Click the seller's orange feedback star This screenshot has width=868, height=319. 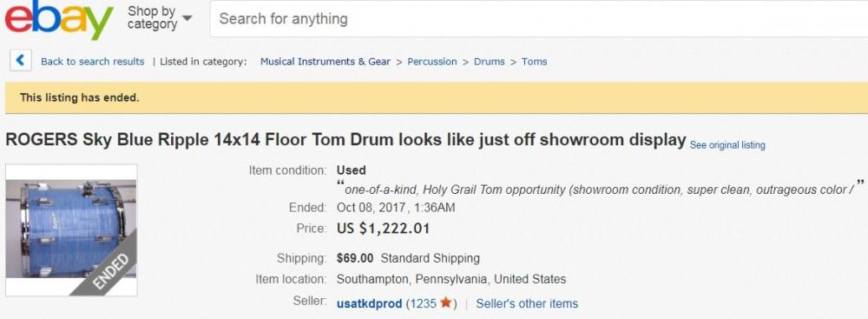coord(446,302)
